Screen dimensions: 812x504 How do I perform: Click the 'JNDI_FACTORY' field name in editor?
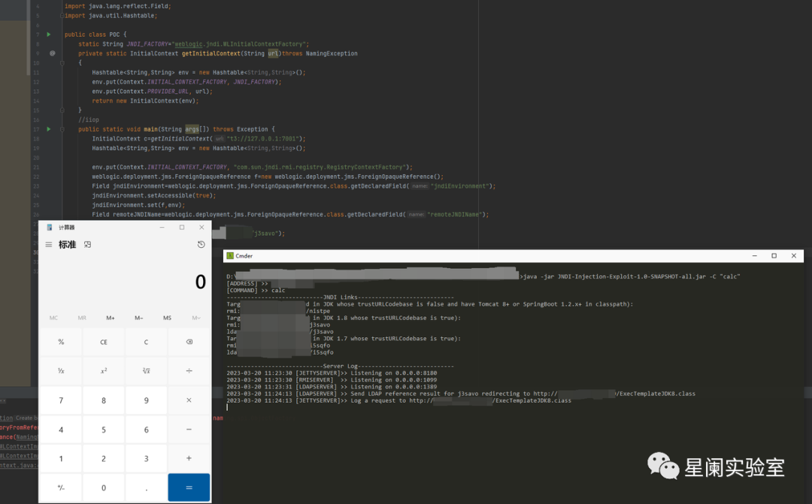pyautogui.click(x=147, y=44)
